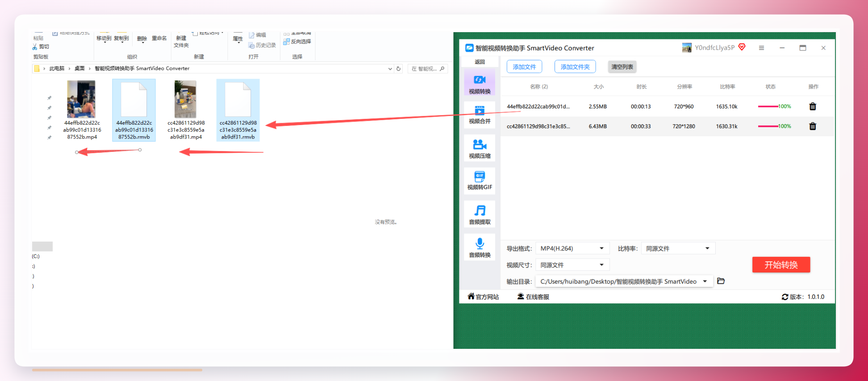Click the red VIP heart badge
868x381 pixels.
742,47
